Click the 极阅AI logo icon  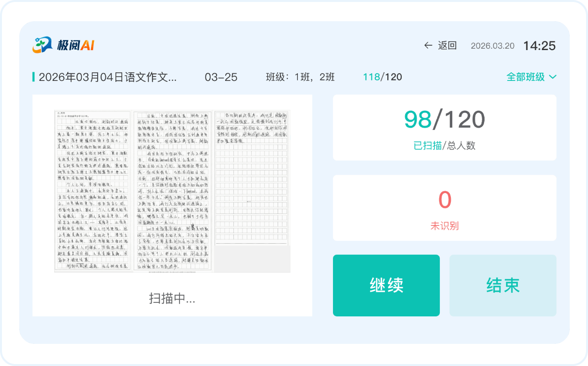coord(42,45)
